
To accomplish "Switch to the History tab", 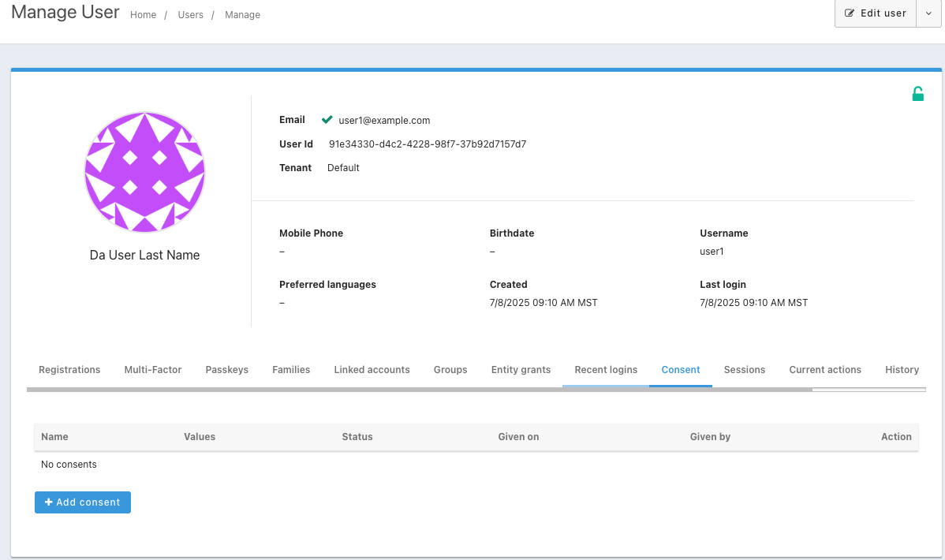I will pyautogui.click(x=902, y=369).
